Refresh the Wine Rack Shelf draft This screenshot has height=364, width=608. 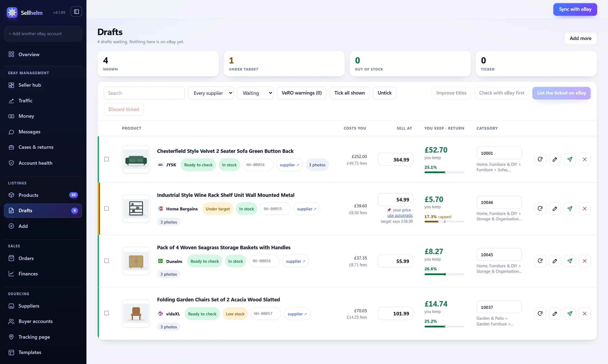(x=540, y=208)
